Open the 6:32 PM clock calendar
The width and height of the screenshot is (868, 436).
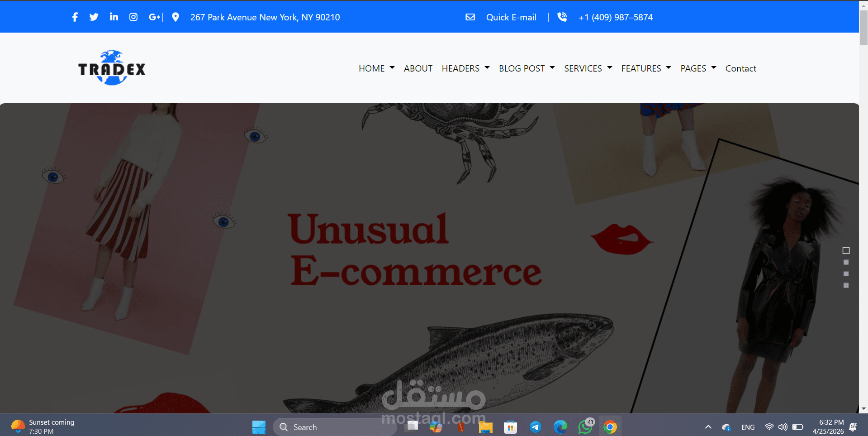828,426
